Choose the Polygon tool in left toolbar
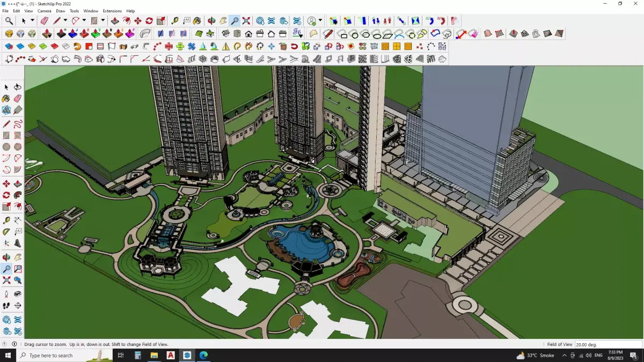 18,146
